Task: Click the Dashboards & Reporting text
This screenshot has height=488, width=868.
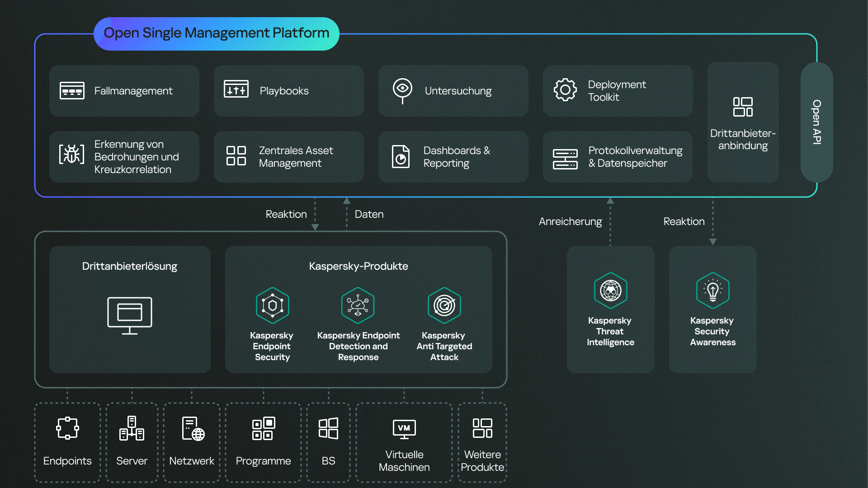Action: point(457,157)
